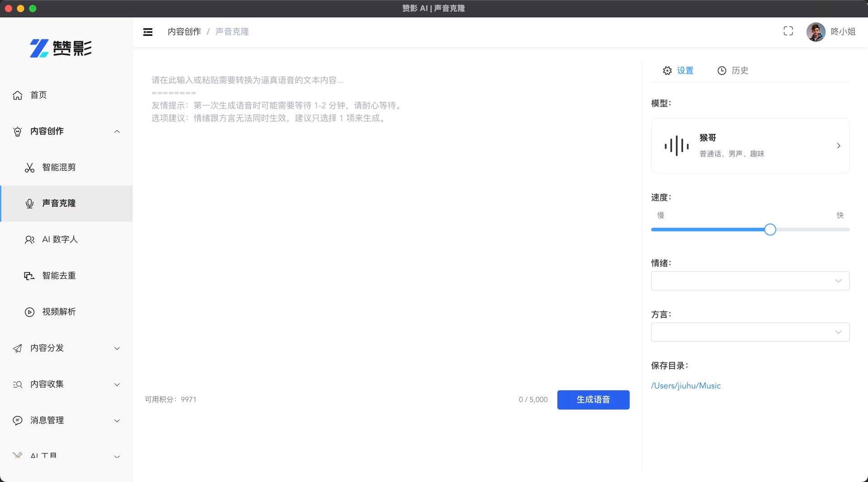Click 内容创作 in the breadcrumb
Image resolution: width=868 pixels, height=482 pixels.
(x=184, y=32)
